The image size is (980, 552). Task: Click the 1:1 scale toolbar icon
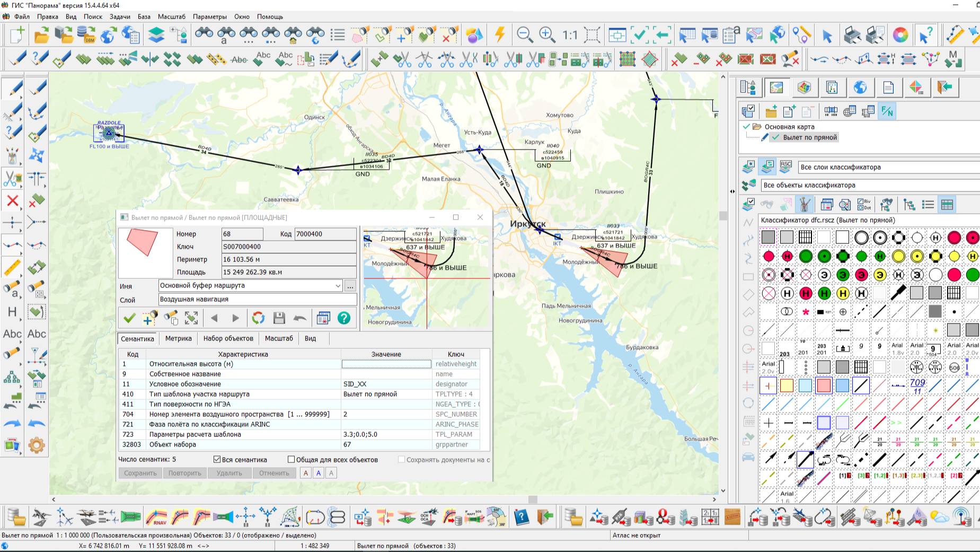click(570, 35)
